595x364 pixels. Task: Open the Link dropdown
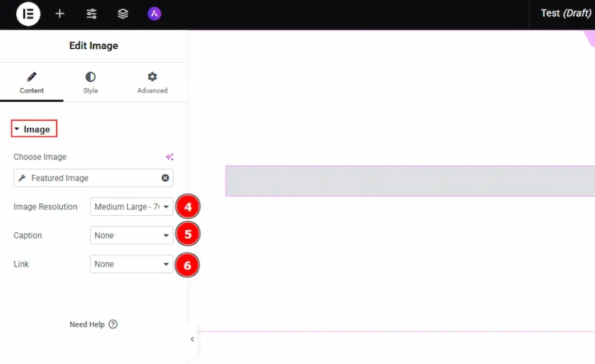coord(131,264)
